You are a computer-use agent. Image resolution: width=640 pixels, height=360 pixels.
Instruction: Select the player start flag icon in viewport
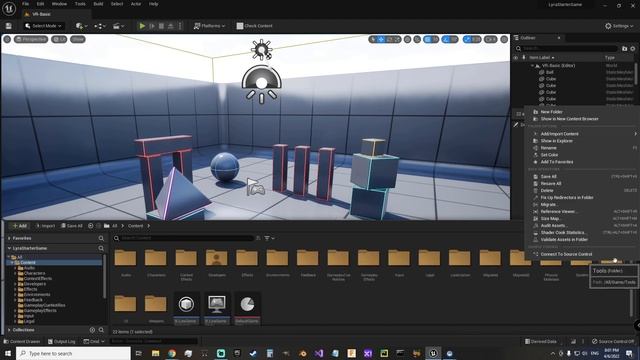click(256, 187)
